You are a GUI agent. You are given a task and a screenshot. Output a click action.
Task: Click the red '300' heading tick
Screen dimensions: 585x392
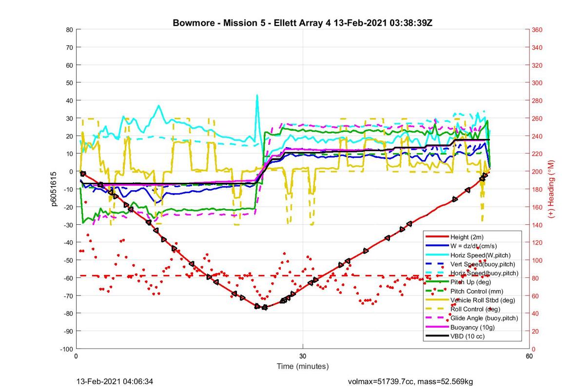click(x=538, y=83)
